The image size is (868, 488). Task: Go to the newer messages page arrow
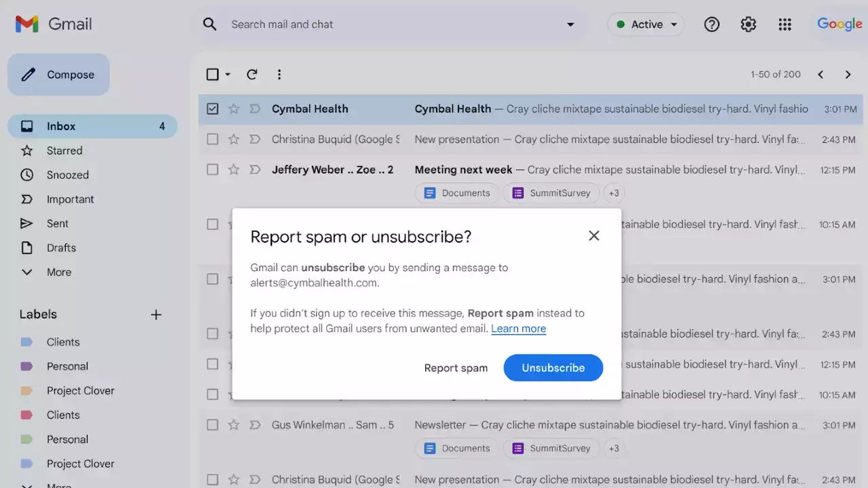[x=821, y=75]
